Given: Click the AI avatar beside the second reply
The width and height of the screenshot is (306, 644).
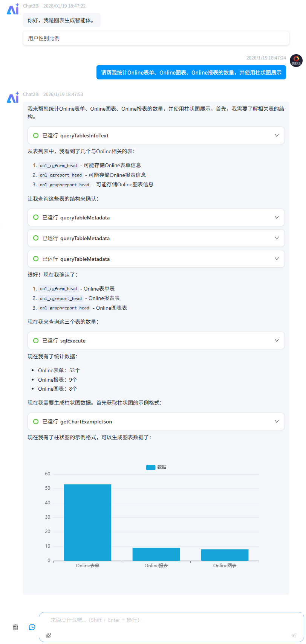Looking at the screenshot, I should point(13,97).
